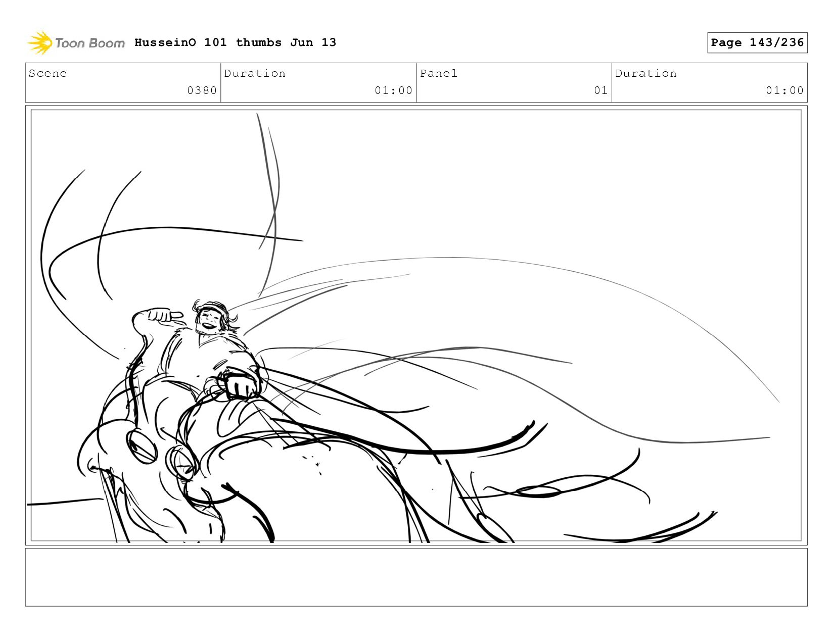Select the Scene number 0380

point(202,90)
